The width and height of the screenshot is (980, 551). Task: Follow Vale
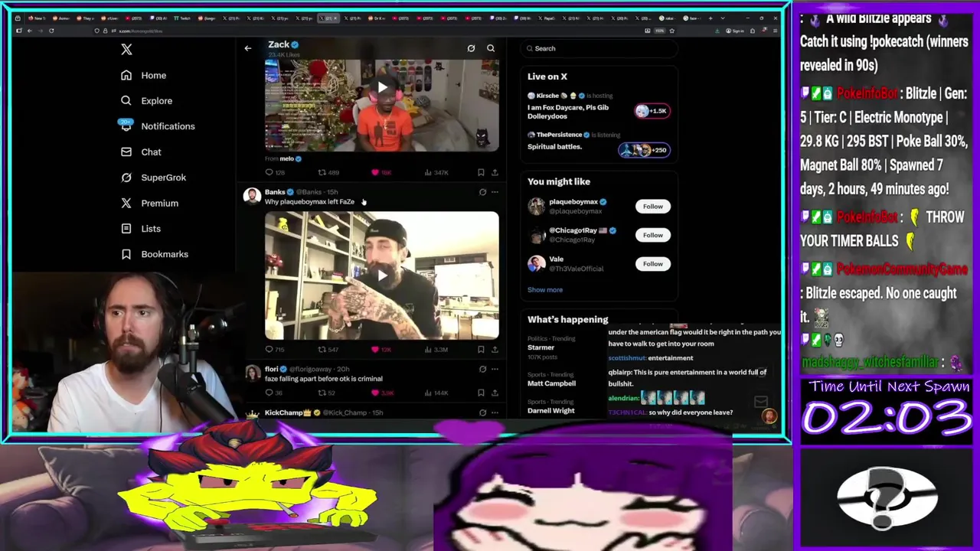[653, 264]
